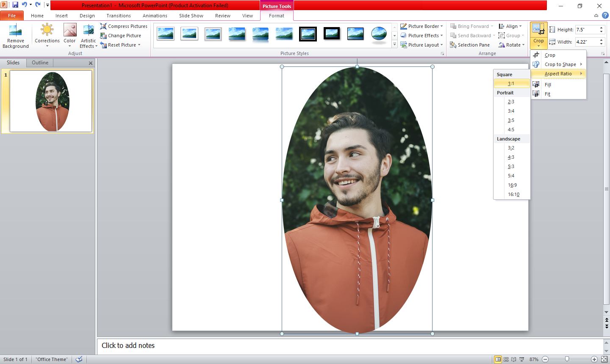Viewport: 610px width, 364px height.
Task: Save the presentation using the floppy icon
Action: point(15,5)
